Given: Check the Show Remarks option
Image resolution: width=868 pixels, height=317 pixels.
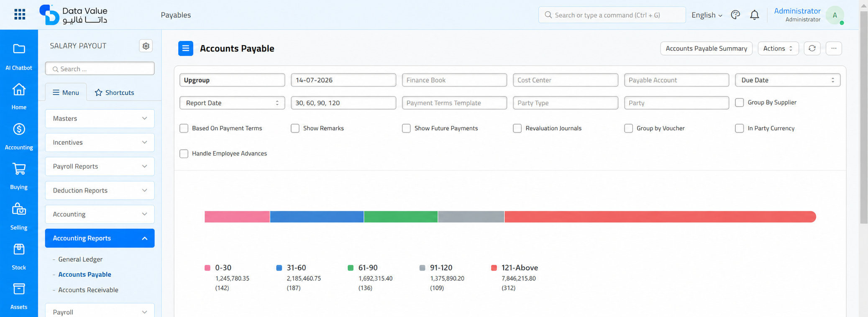Looking at the screenshot, I should tap(295, 128).
